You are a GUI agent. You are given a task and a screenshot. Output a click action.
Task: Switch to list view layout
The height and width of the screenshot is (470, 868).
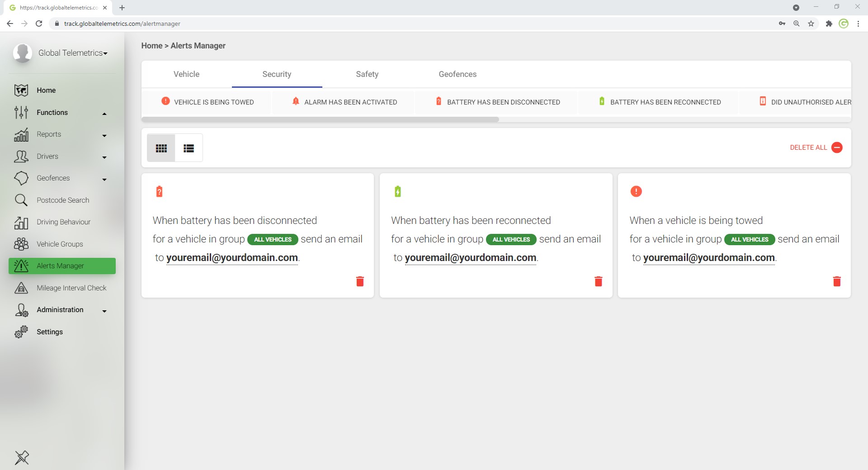[x=189, y=148]
